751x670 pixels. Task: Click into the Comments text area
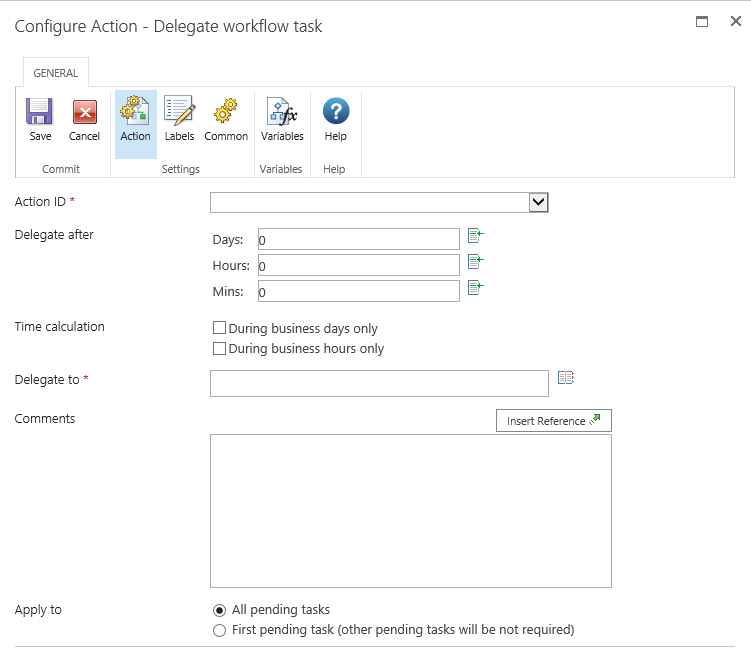pos(410,510)
